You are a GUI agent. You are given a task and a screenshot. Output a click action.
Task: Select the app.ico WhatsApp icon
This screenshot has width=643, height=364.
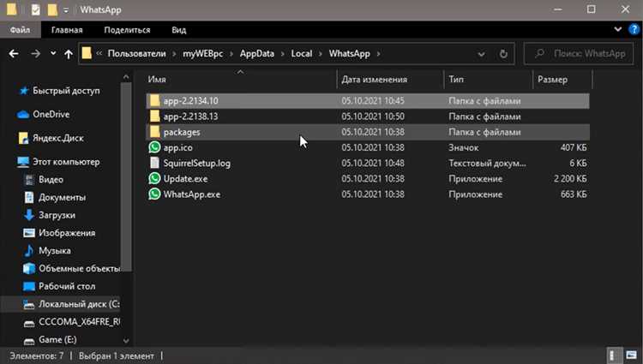154,147
